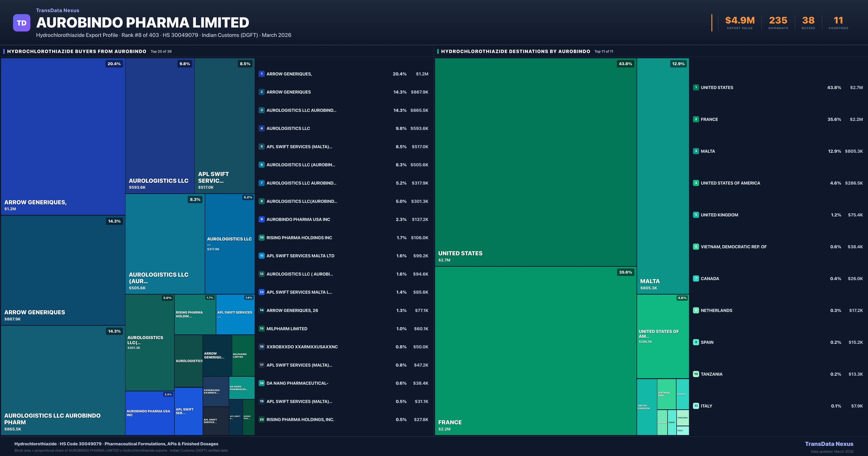Click rank badge 18 beside DA NANG PHARMACEUTICAL

click(x=261, y=383)
